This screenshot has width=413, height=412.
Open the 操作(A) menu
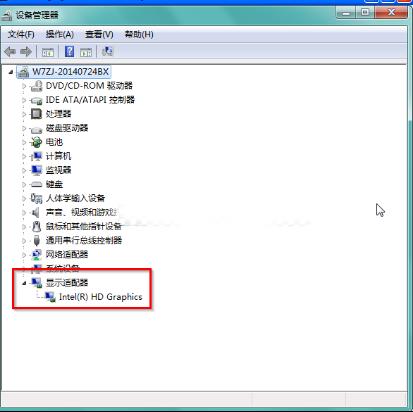point(60,34)
